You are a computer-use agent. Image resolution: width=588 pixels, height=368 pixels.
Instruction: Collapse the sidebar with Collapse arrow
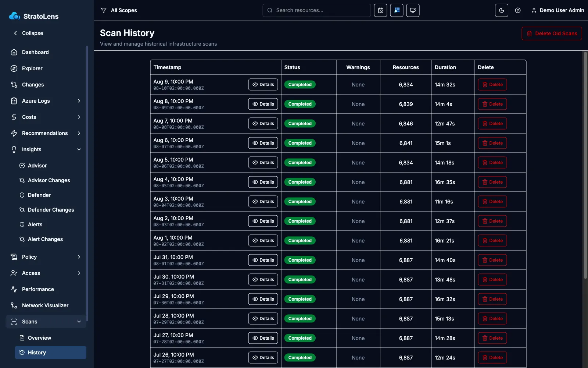[28, 33]
